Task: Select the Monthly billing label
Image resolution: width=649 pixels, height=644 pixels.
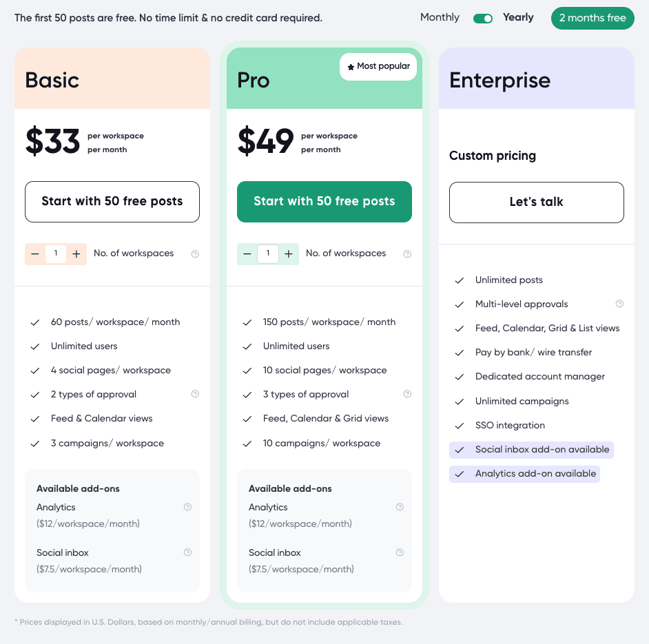Action: [439, 17]
